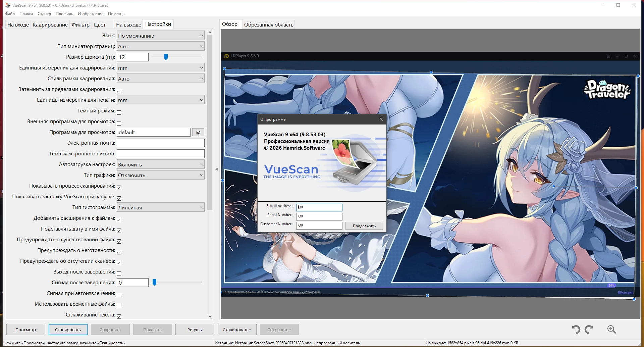Click the «Сканировать+» button
The width and height of the screenshot is (644, 347).
point(237,330)
